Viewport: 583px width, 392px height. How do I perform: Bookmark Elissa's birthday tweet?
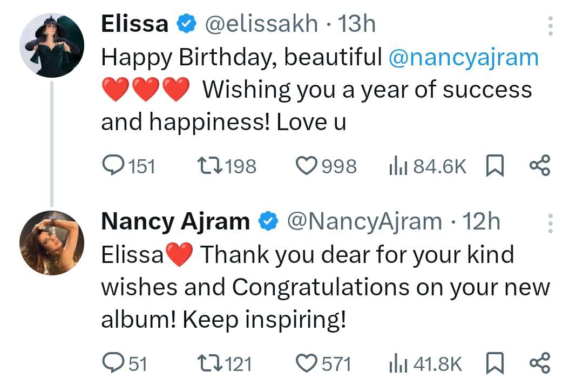click(495, 166)
